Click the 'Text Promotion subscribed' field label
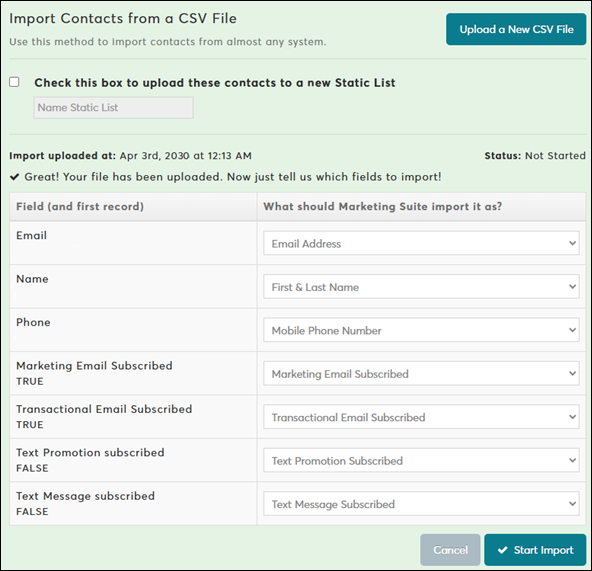Screen dimensions: 592x571 coord(90,452)
